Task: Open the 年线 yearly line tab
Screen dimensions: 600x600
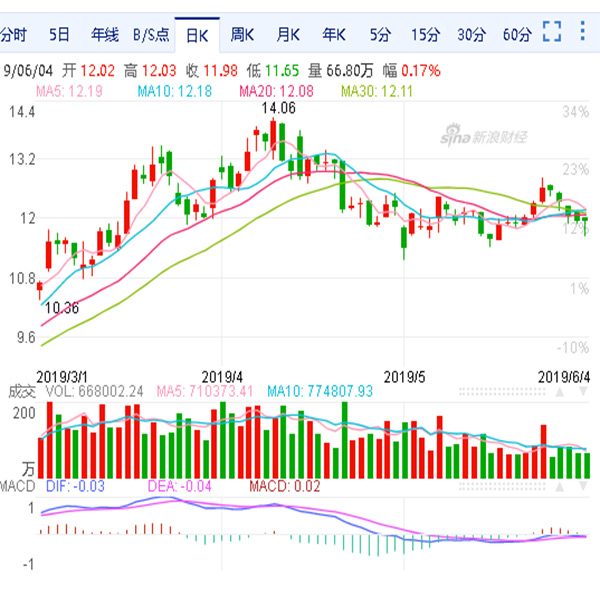Action: point(105,34)
